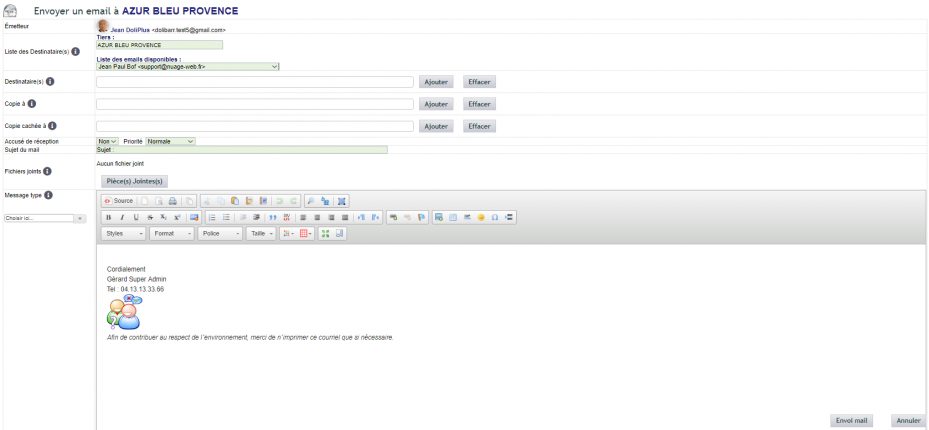Click the Replace icon
Screen dimensions: 929x430
[325, 201]
